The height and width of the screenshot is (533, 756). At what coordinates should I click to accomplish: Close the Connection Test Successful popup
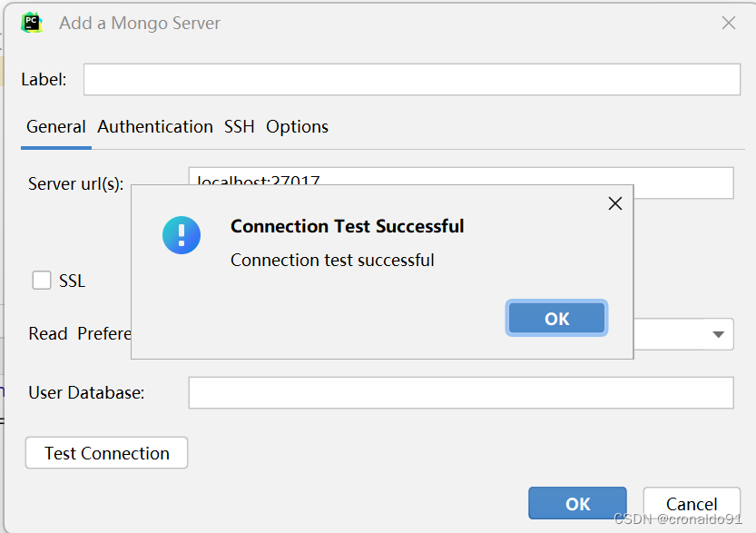coord(615,203)
